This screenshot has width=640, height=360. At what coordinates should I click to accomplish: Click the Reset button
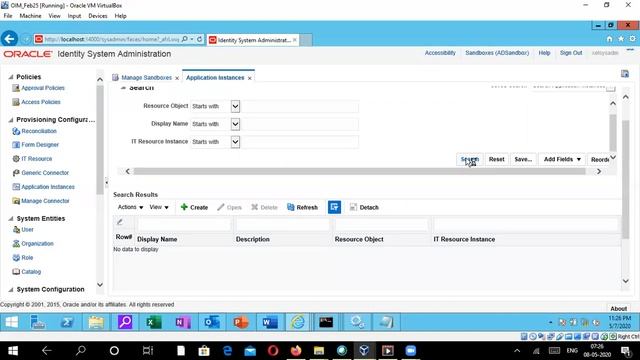(x=496, y=160)
